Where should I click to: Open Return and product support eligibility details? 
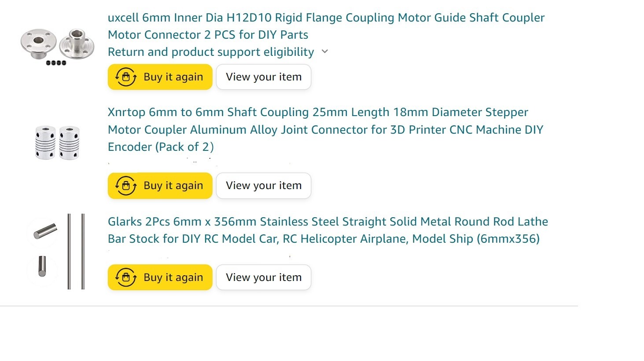(211, 52)
